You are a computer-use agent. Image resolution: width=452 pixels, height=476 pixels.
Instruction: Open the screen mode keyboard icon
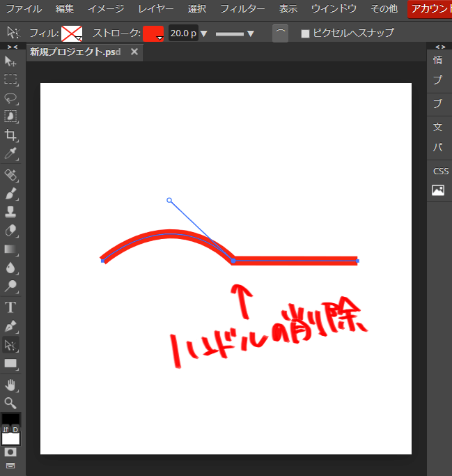10,466
